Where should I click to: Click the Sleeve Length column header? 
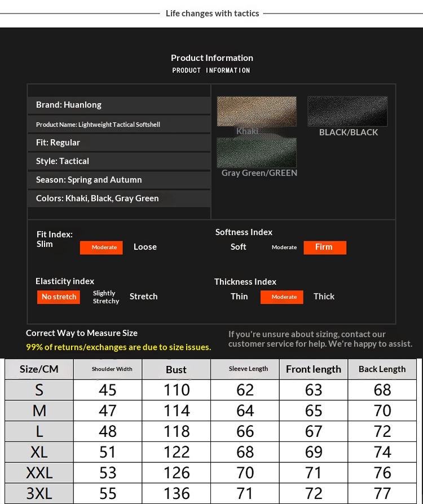[x=245, y=369]
